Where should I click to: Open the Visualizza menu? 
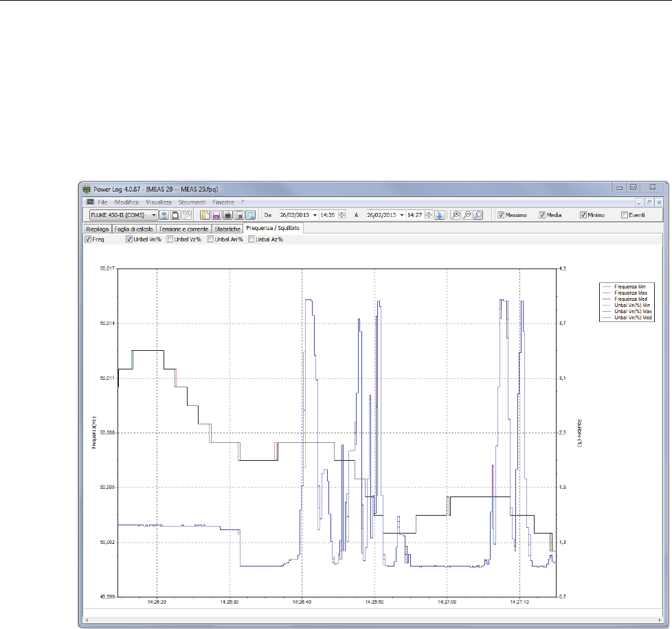[x=159, y=202]
